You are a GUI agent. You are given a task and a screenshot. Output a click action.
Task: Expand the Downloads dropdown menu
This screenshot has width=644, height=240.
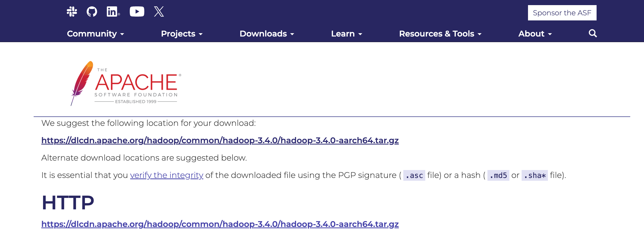[267, 34]
